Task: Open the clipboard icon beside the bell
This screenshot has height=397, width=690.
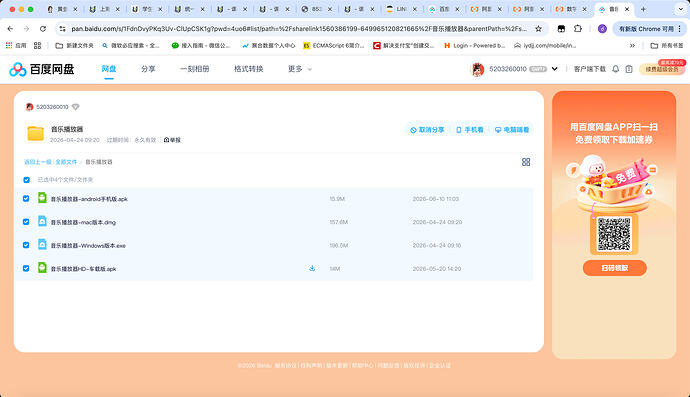Action: pos(629,69)
